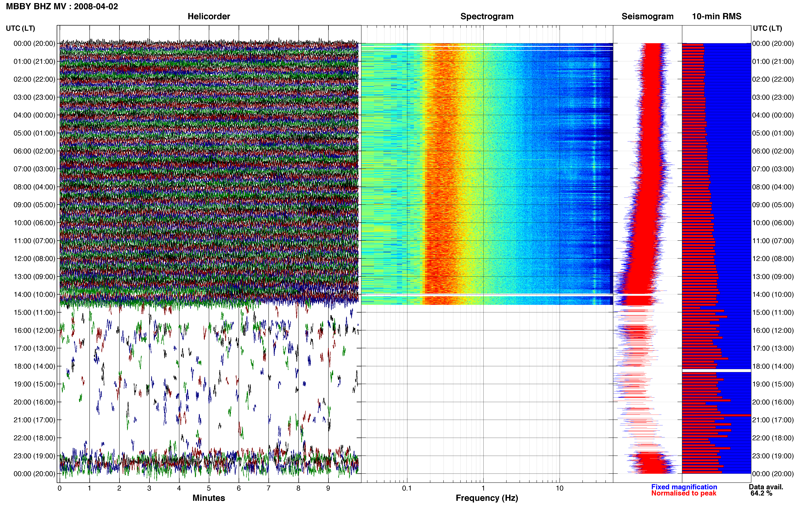Click left time label '02:00 (22:00)'

click(x=34, y=79)
